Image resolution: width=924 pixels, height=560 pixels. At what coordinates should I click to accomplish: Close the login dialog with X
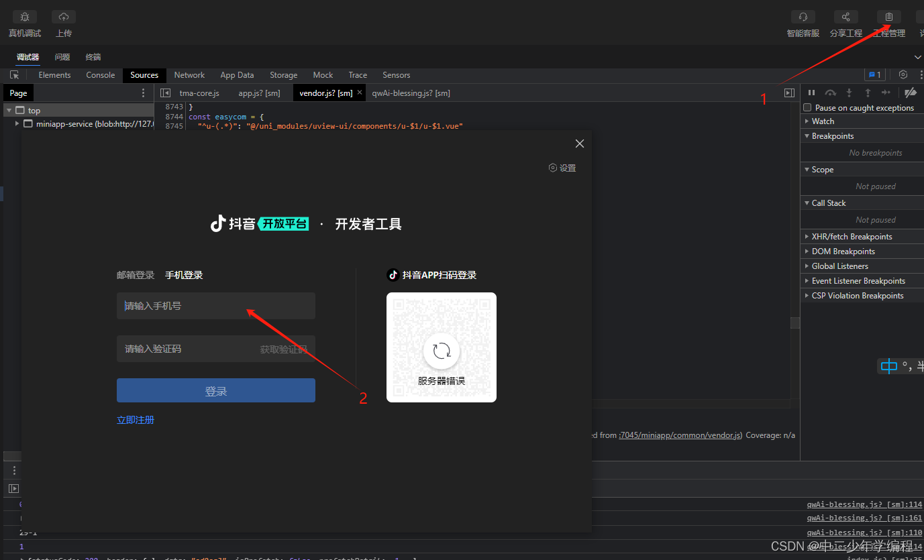pyautogui.click(x=580, y=144)
